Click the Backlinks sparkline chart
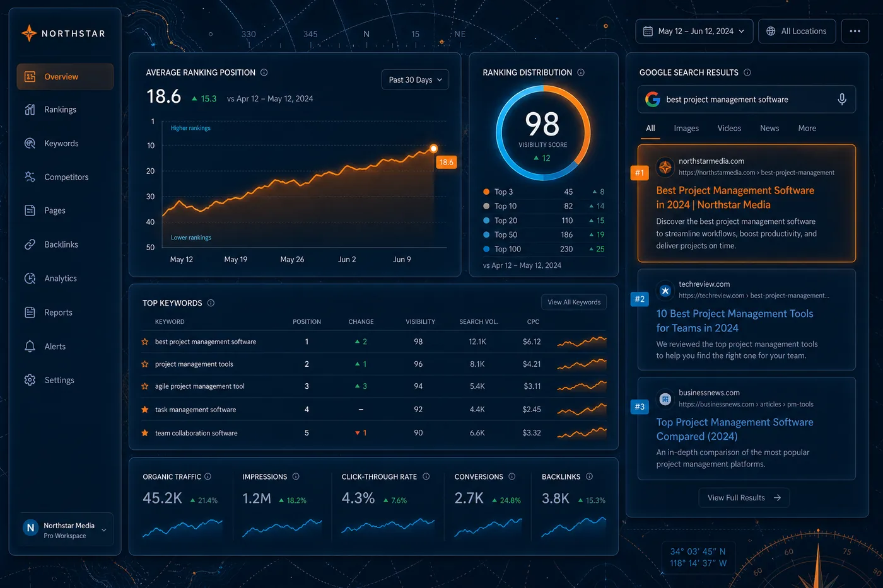Viewport: 883px width, 588px height. (x=573, y=527)
